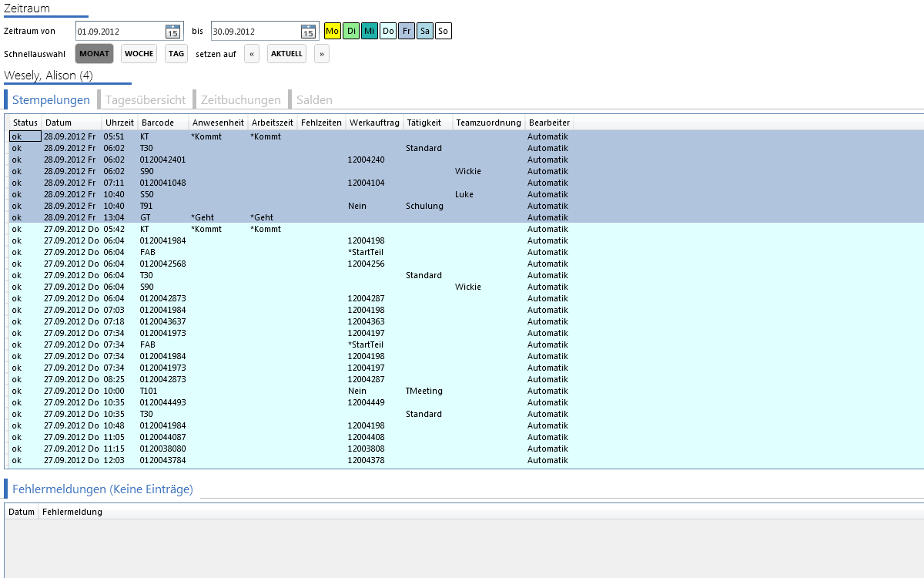Image resolution: width=924 pixels, height=578 pixels.
Task: Switch to the Tagesübersicht tab
Action: 146,99
